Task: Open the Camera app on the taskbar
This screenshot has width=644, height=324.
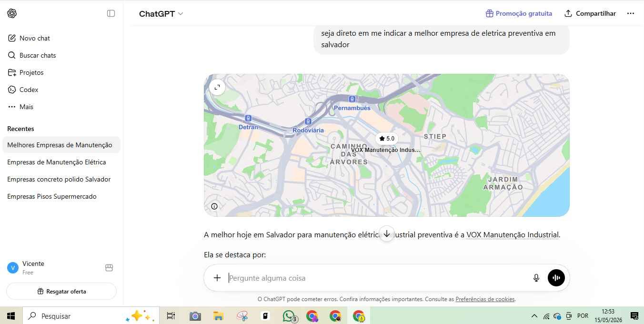Action: [x=195, y=316]
